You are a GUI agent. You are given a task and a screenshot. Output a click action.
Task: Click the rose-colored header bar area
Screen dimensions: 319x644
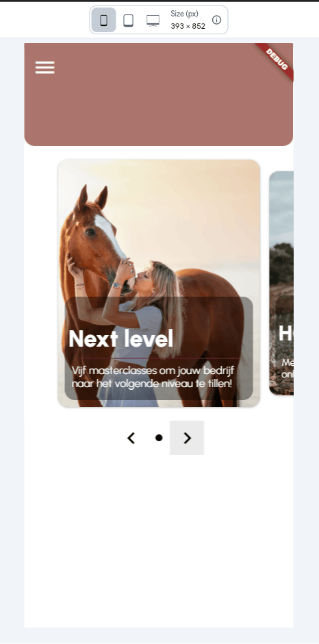(x=159, y=95)
